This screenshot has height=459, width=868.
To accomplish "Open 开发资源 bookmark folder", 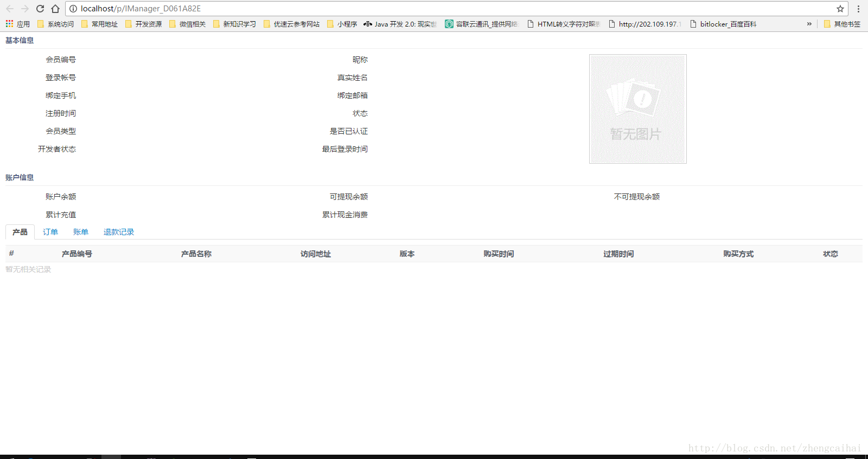I will tap(143, 24).
